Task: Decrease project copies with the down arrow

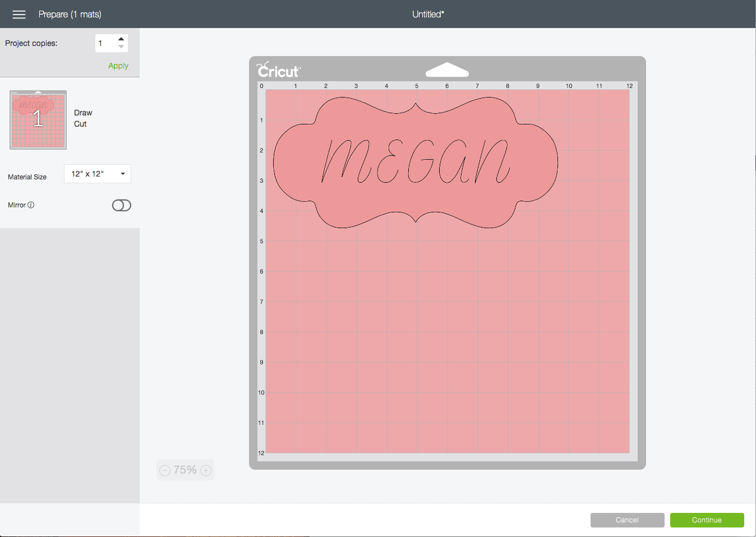Action: (x=121, y=47)
